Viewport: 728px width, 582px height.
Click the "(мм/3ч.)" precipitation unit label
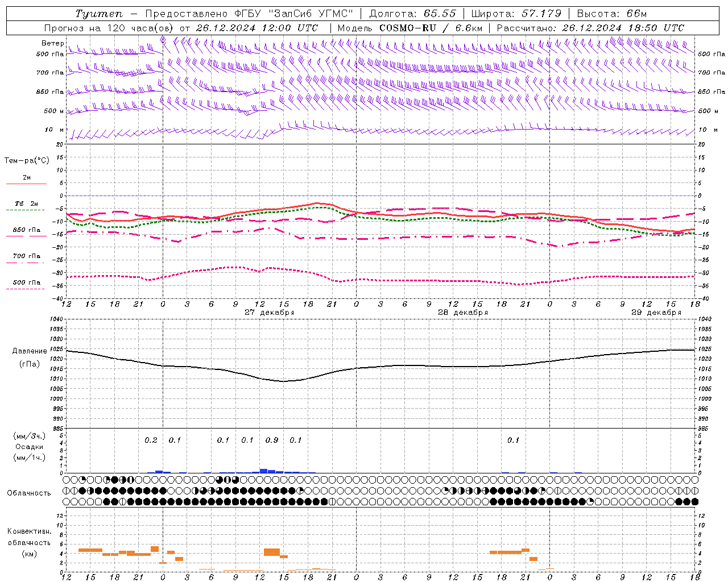(29, 436)
